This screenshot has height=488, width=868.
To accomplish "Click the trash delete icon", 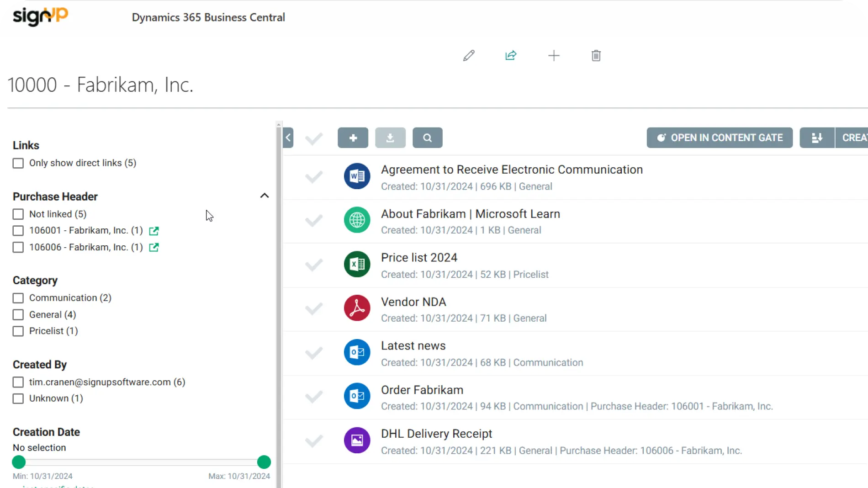I will [x=596, y=56].
